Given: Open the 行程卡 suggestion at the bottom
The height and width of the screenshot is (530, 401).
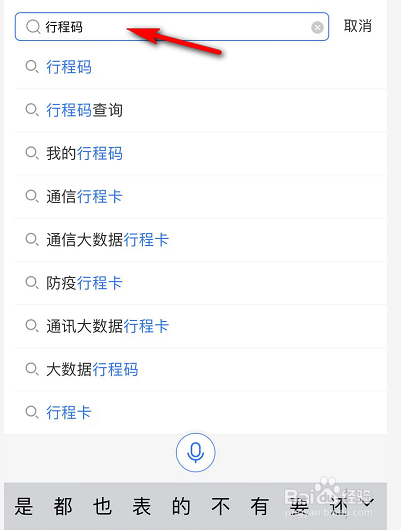Looking at the screenshot, I should click(201, 412).
